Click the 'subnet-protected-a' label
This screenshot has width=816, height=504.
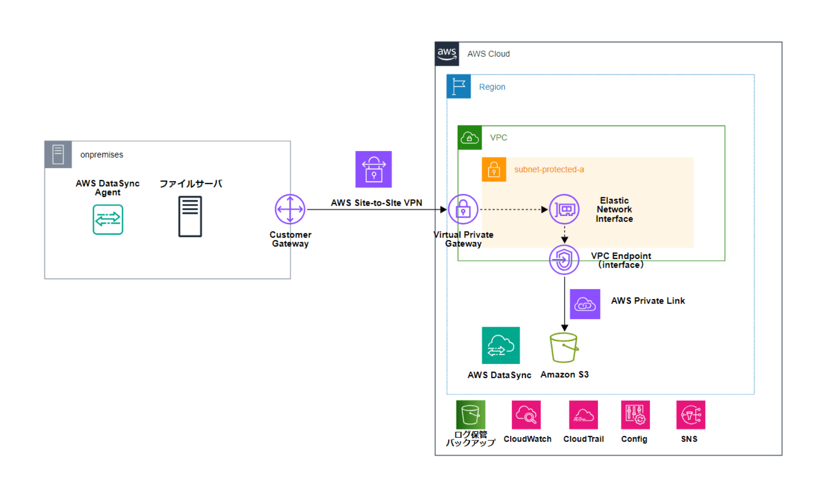pos(549,170)
